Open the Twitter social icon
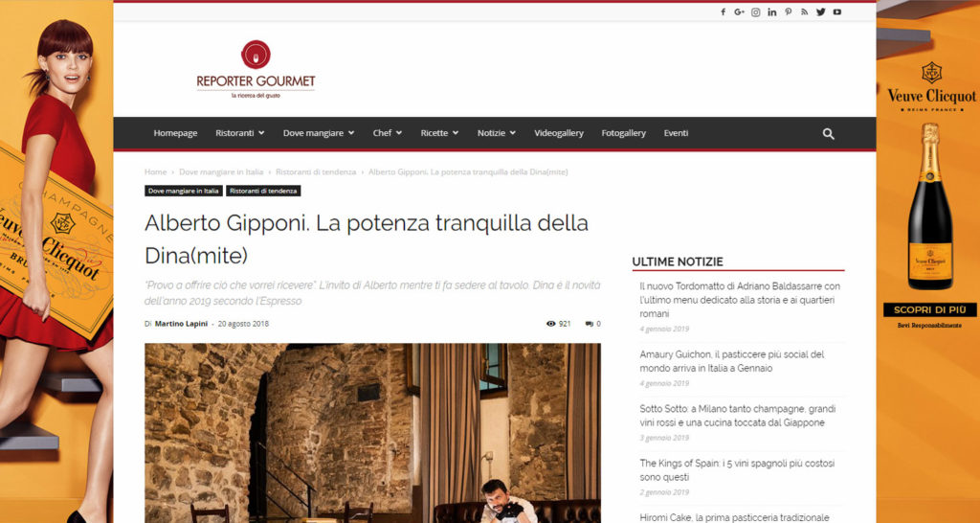980x523 pixels. [x=820, y=11]
